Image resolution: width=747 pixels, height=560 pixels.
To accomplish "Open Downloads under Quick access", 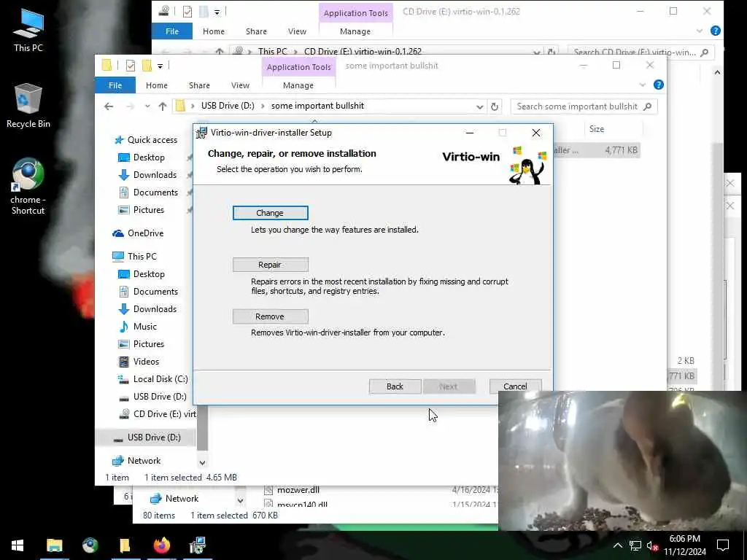I will click(147, 175).
